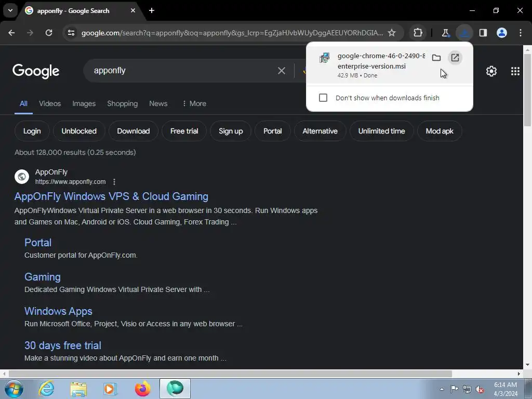Click into the apponfly search field
The image size is (532, 399).
pos(183,71)
